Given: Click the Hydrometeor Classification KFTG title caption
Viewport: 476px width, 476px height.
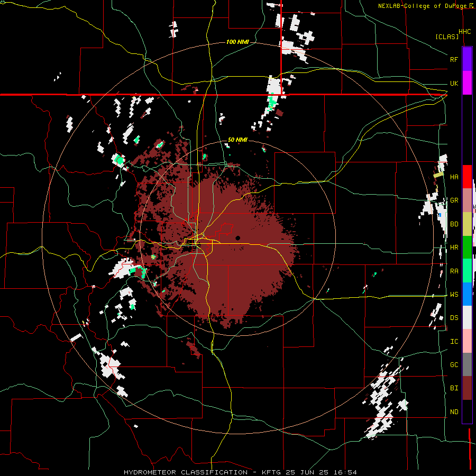Looking at the screenshot, I should click(x=240, y=472).
